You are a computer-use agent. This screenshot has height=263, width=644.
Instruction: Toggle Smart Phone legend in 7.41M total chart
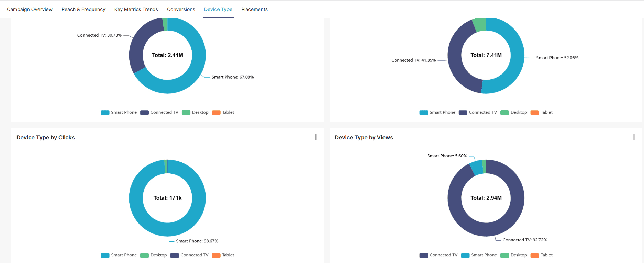[x=437, y=112]
